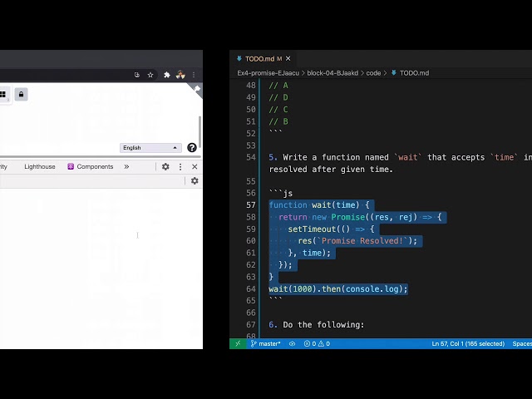Click the 'return new Promise' code line
Screen dimensions: 532x399
(x=360, y=217)
